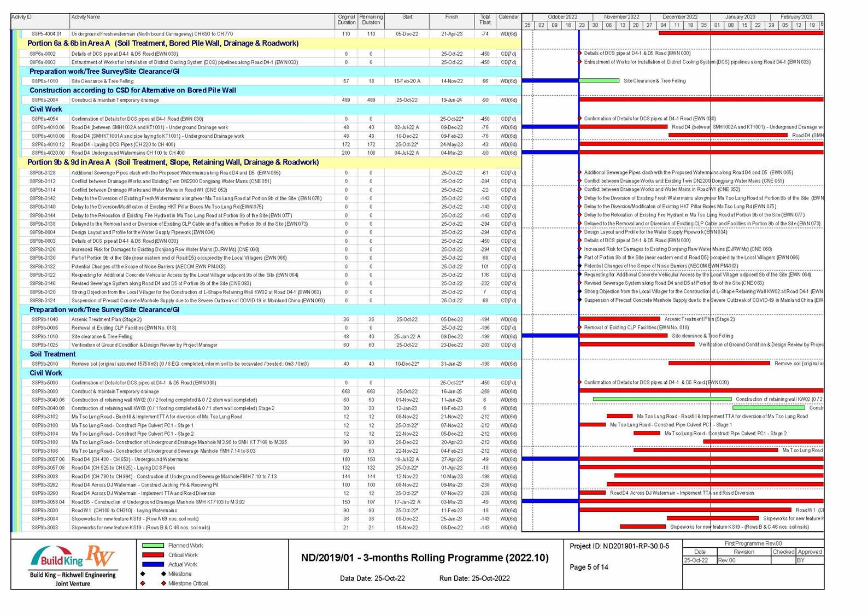Click the January 2023 timescale header
Image resolution: width=868 pixels, height=614 pixels.
pyautogui.click(x=740, y=17)
